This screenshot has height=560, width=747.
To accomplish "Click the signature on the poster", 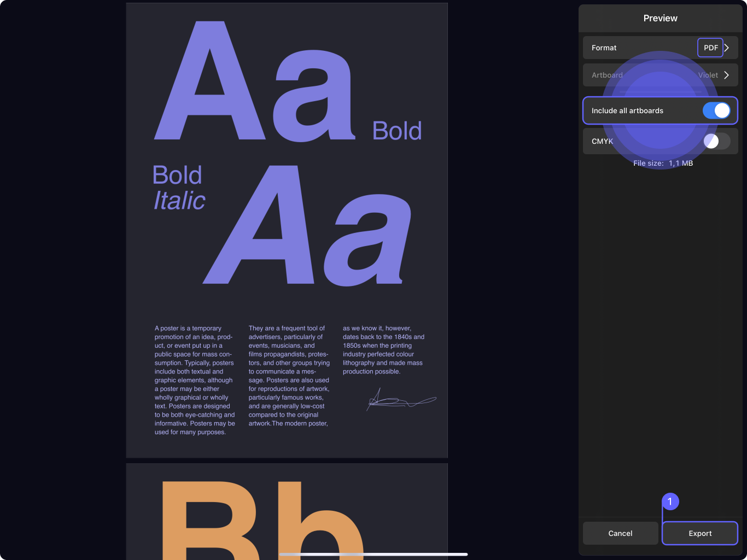I will click(x=401, y=400).
